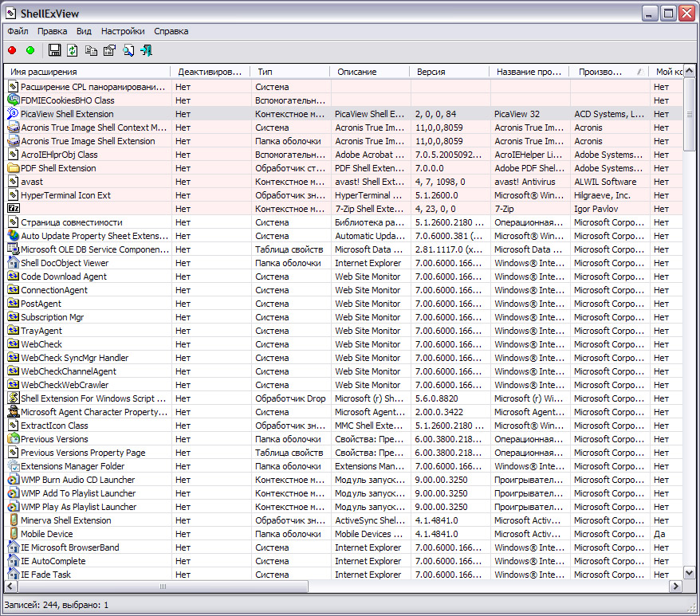This screenshot has height=616, width=700.
Task: Click the copy selected items toolbar icon
Action: (91, 50)
